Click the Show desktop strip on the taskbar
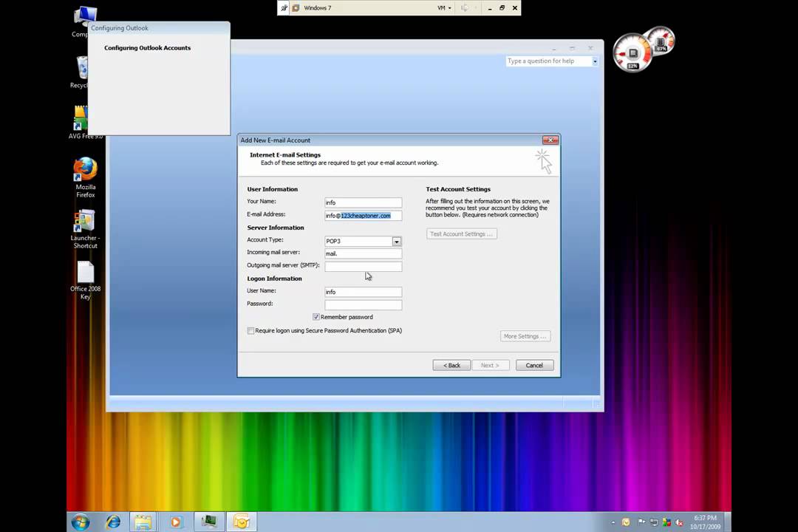 (728, 522)
